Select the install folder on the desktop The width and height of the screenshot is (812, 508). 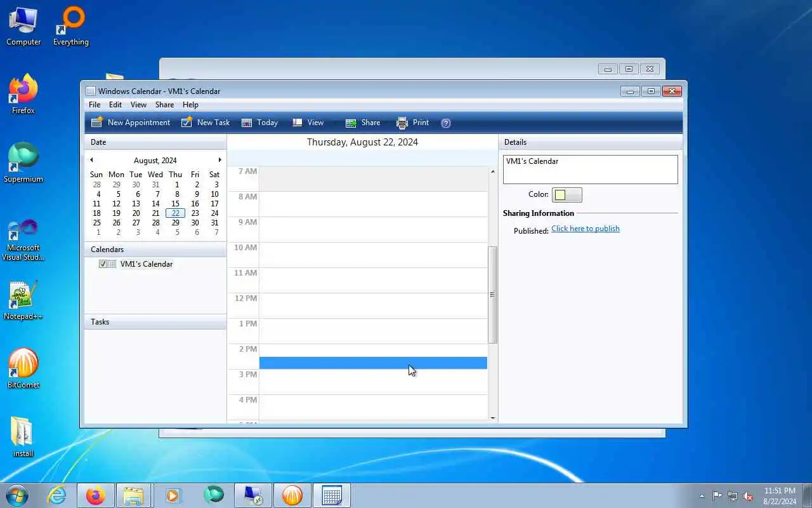[23, 437]
